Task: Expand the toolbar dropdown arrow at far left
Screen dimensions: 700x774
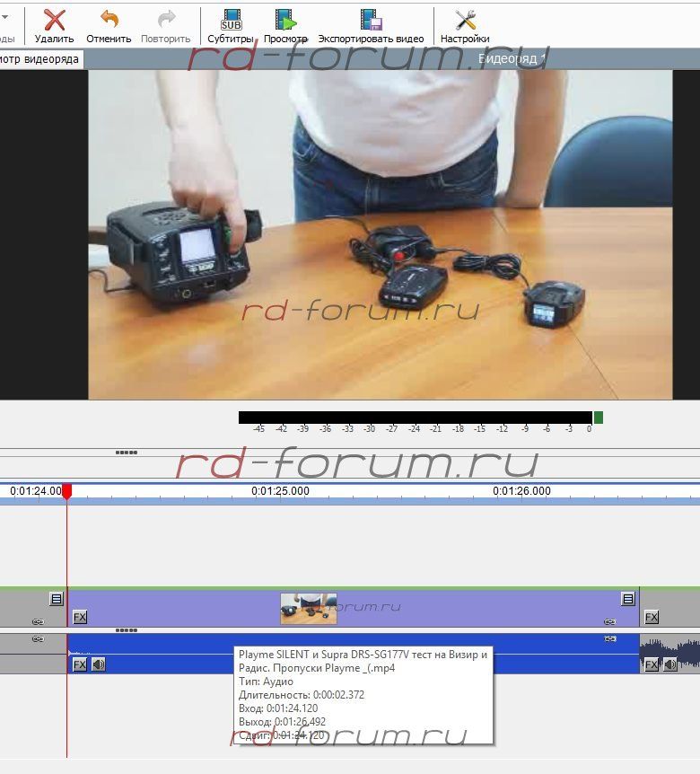Action: coord(5,17)
